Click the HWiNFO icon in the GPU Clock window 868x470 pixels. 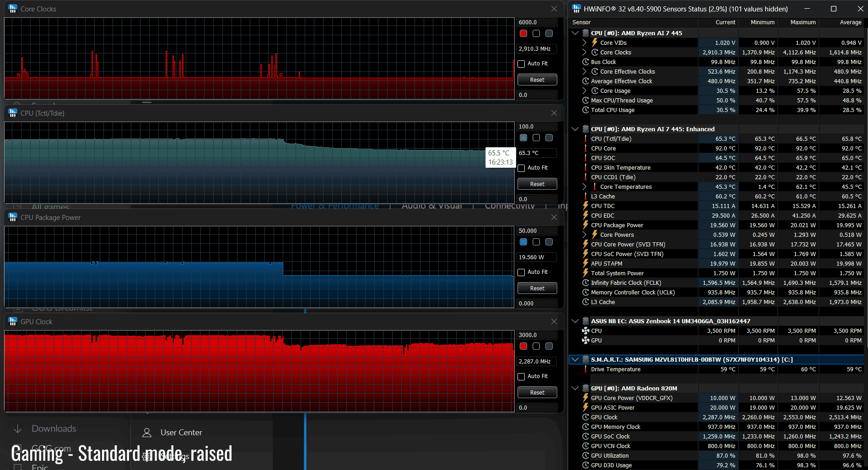point(13,321)
